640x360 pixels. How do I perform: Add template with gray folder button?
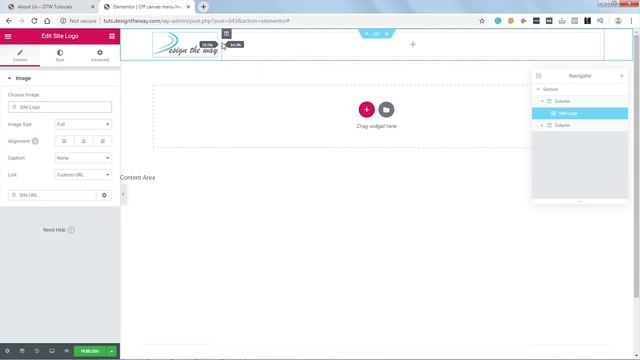tap(386, 109)
